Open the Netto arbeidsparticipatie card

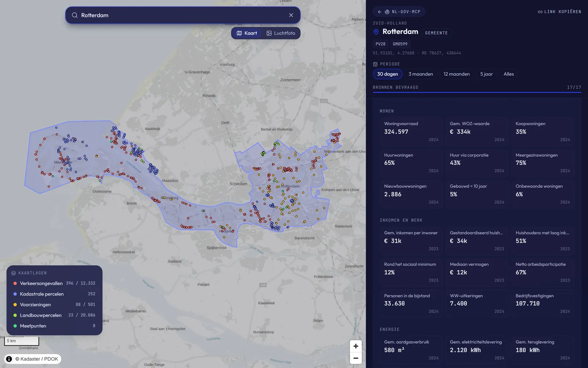(x=543, y=272)
